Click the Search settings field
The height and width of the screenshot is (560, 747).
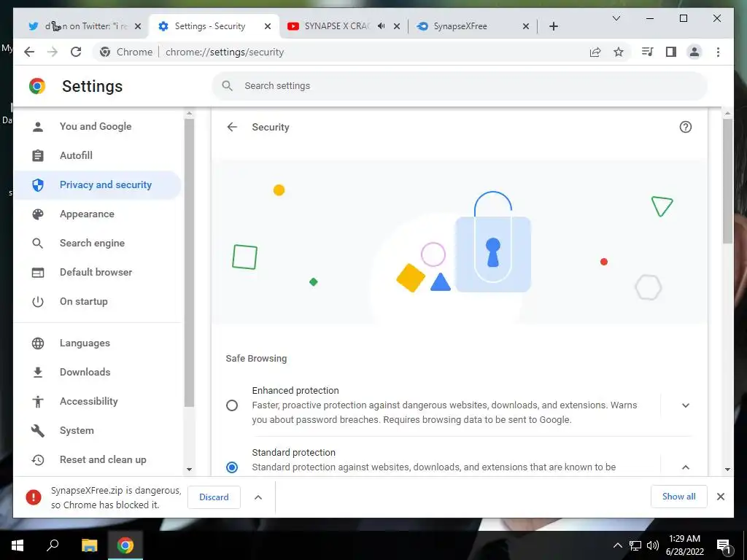pos(460,86)
